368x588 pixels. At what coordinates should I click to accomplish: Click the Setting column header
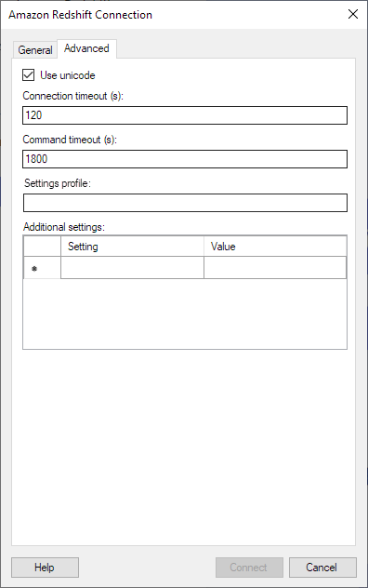(132, 247)
